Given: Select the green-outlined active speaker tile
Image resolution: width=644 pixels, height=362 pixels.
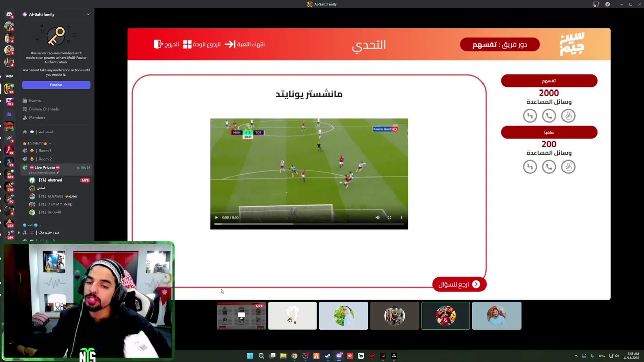Looking at the screenshot, I should 446,316.
